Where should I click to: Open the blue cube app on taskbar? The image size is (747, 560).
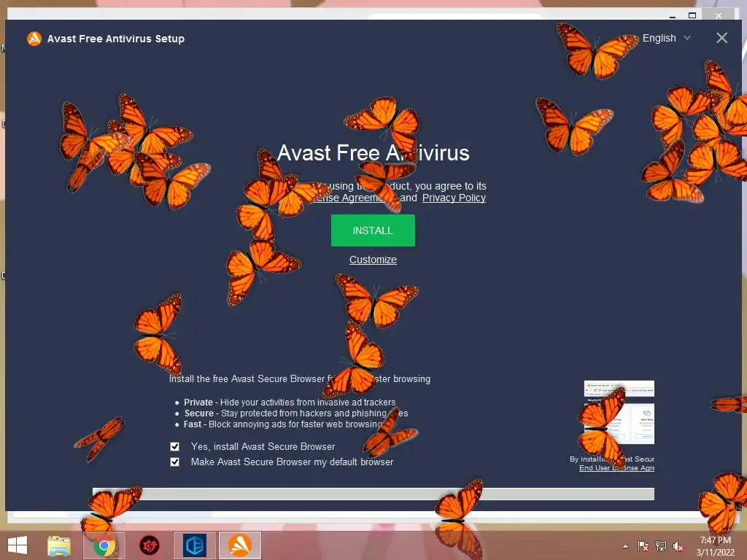pos(194,545)
